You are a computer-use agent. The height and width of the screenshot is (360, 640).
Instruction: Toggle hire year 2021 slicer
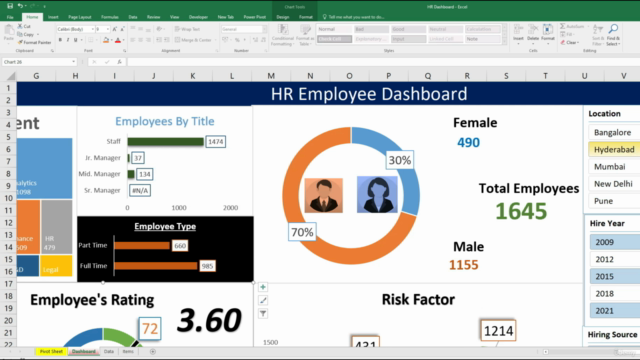tap(615, 311)
